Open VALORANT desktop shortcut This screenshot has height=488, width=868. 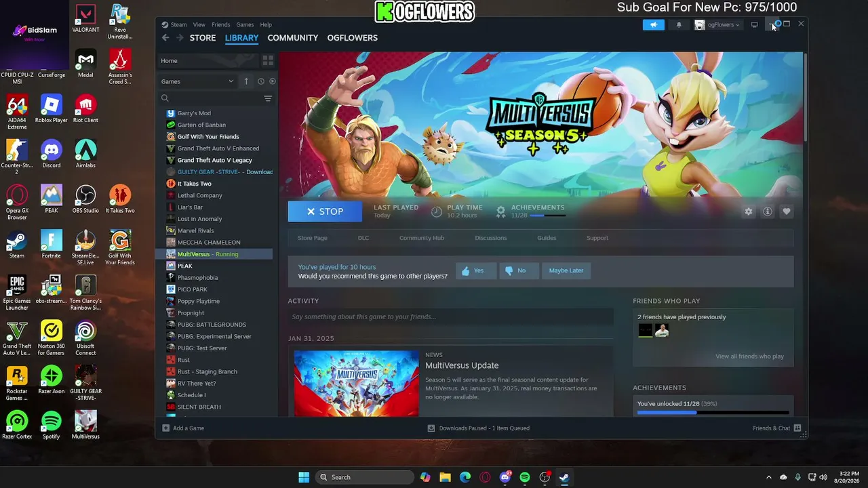(x=85, y=19)
